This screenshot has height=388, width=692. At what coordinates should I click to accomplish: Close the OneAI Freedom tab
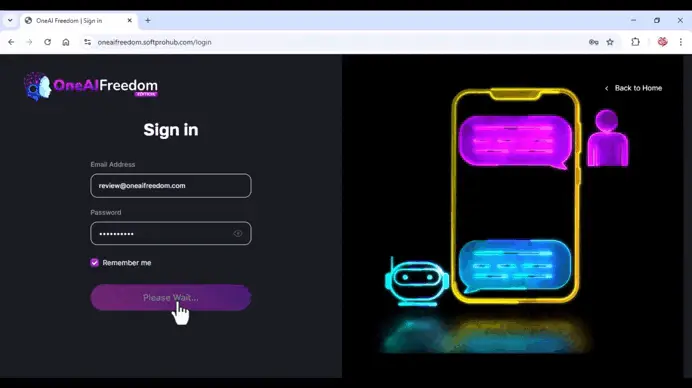point(130,20)
